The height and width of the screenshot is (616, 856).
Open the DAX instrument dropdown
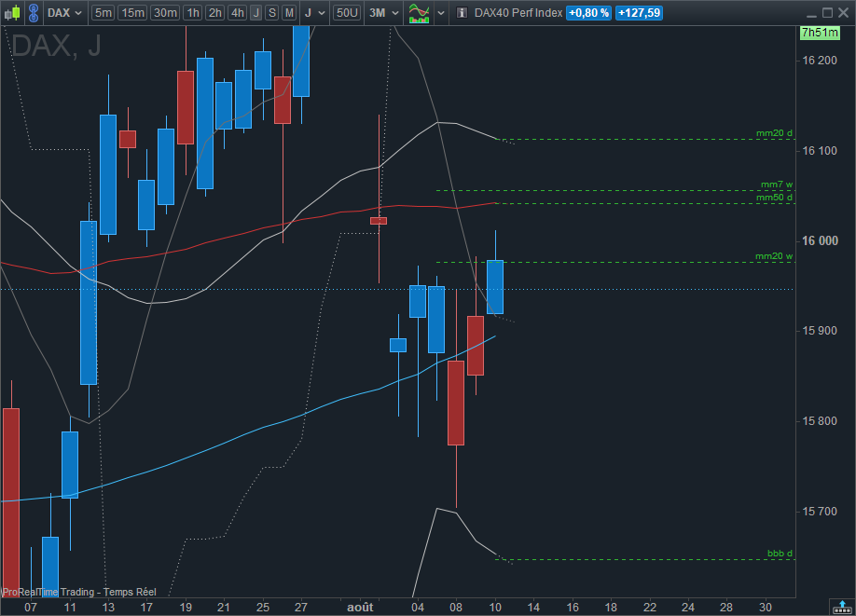tap(64, 12)
